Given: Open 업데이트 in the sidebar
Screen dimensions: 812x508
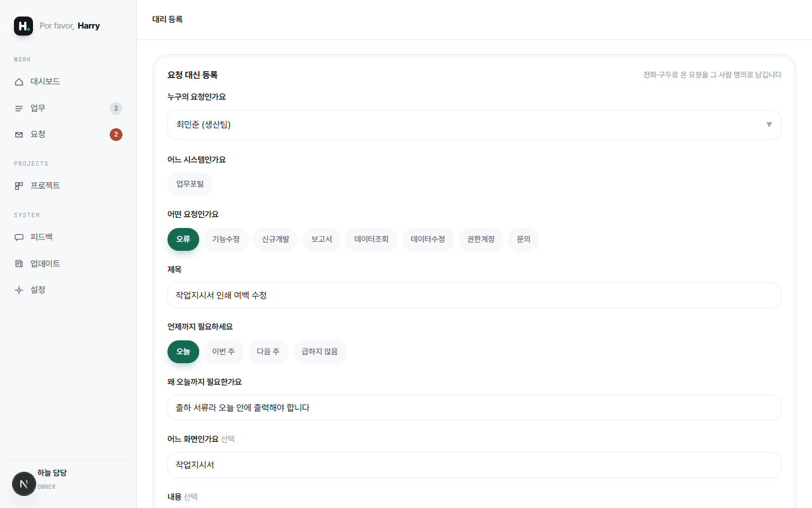Looking at the screenshot, I should 69,264.
